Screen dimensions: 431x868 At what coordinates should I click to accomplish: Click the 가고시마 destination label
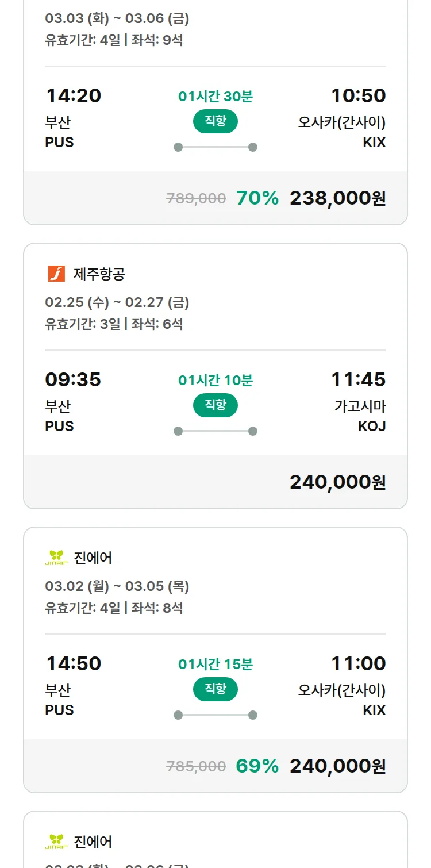[360, 406]
